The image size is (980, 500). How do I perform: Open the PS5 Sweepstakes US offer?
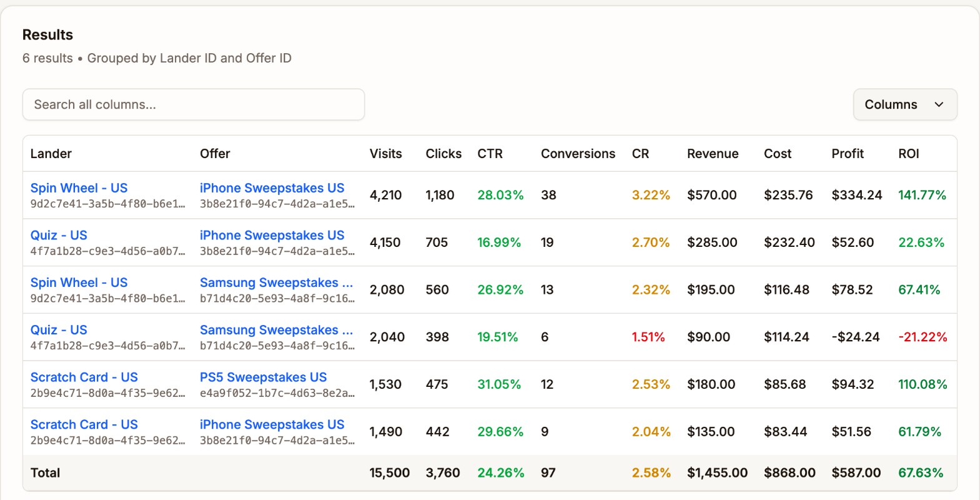pyautogui.click(x=263, y=377)
